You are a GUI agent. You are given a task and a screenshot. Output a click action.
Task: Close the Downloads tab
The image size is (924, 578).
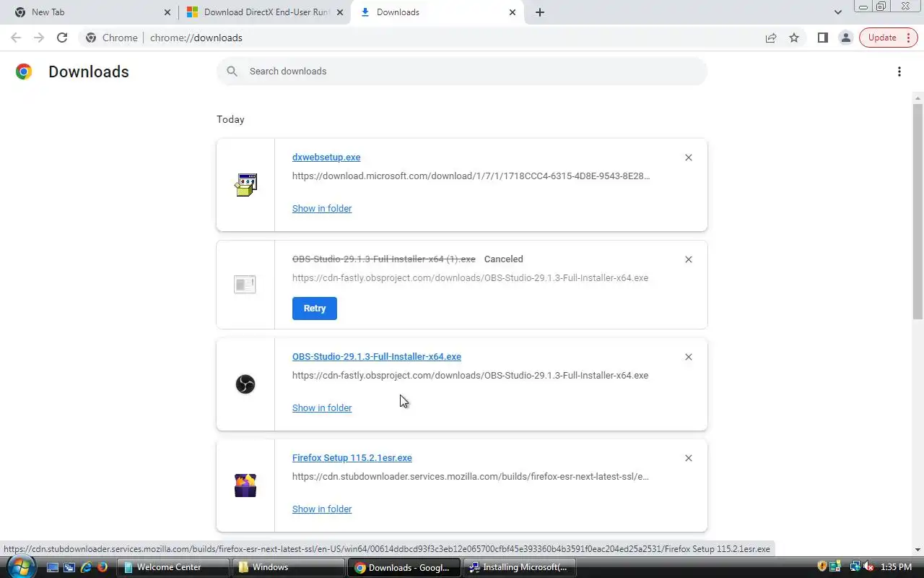(513, 12)
